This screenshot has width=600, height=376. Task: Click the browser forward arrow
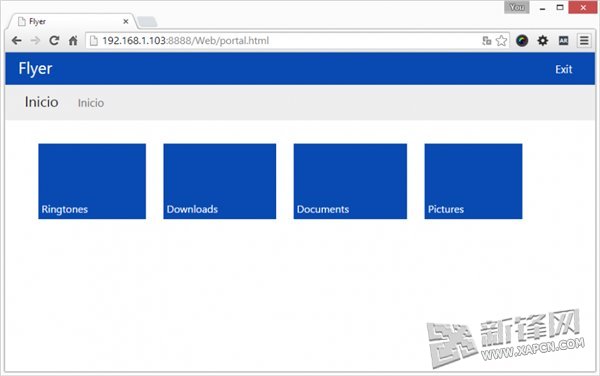coord(35,41)
